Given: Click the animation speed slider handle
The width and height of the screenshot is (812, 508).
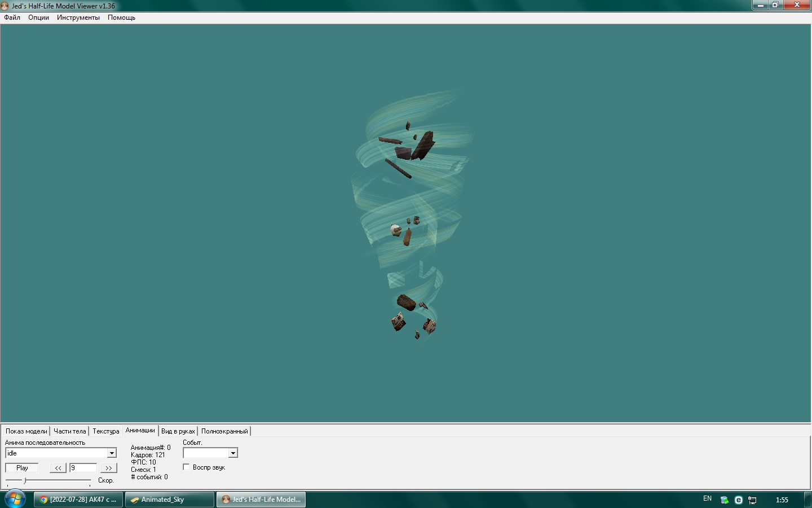Looking at the screenshot, I should [24, 480].
